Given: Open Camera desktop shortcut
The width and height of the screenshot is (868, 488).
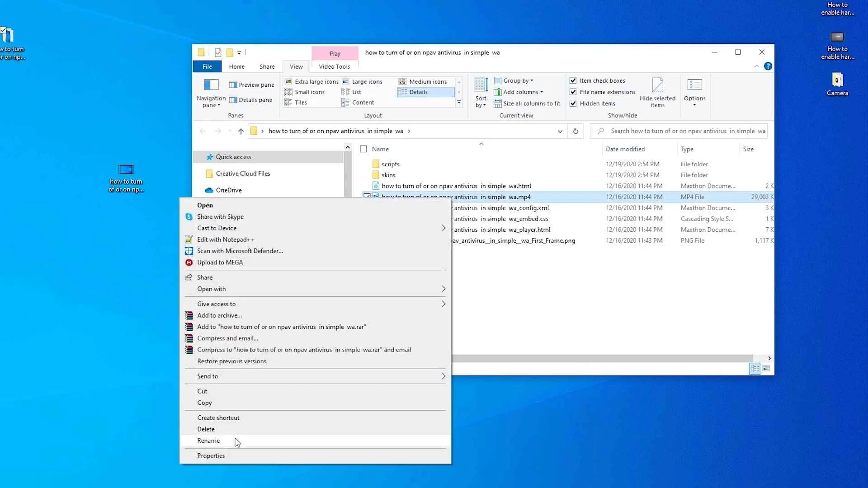Looking at the screenshot, I should tap(837, 84).
